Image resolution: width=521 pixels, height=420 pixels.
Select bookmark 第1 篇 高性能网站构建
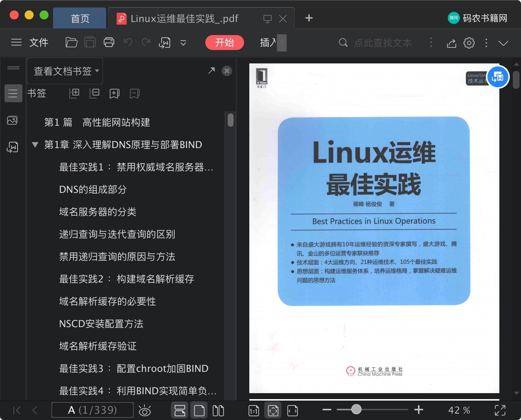97,122
